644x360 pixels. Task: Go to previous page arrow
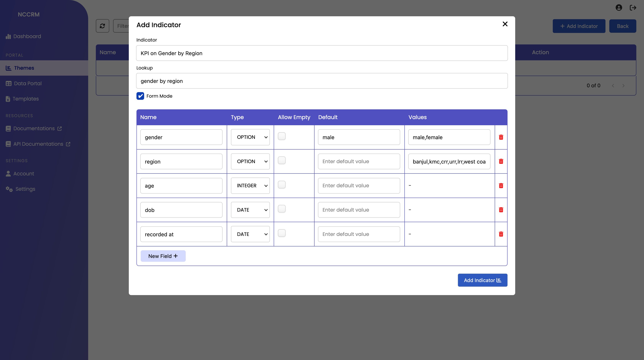[x=613, y=86]
